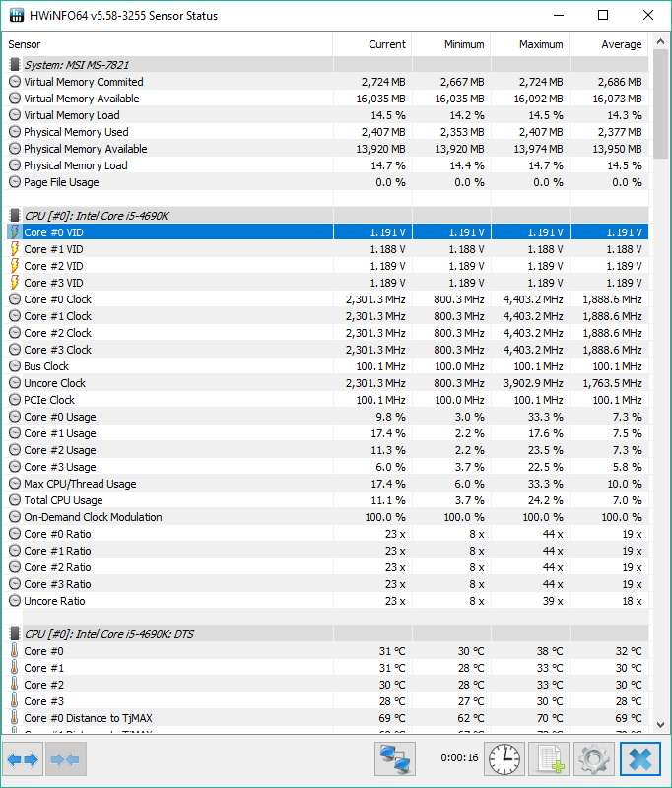Click the expand columns arrows button
The height and width of the screenshot is (788, 672).
click(x=22, y=759)
